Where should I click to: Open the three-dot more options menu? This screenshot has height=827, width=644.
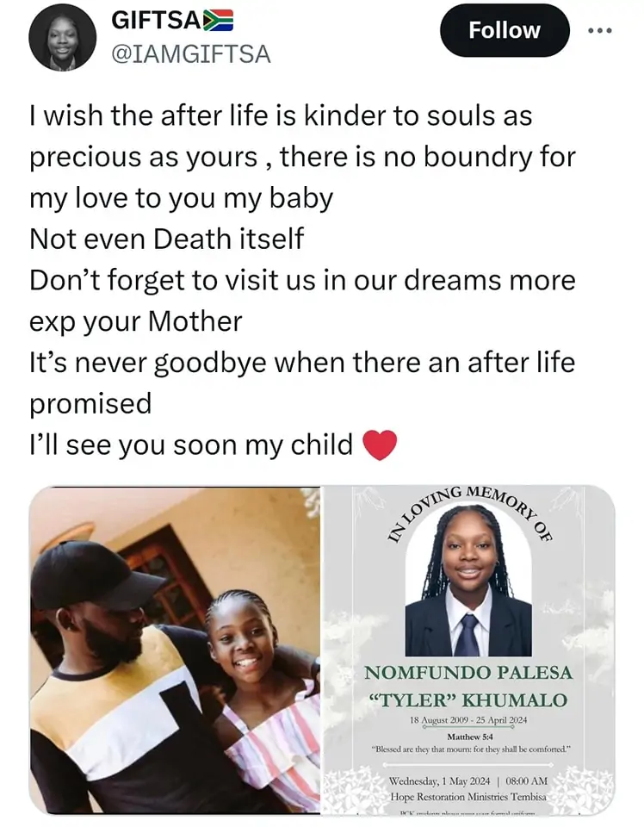(600, 31)
